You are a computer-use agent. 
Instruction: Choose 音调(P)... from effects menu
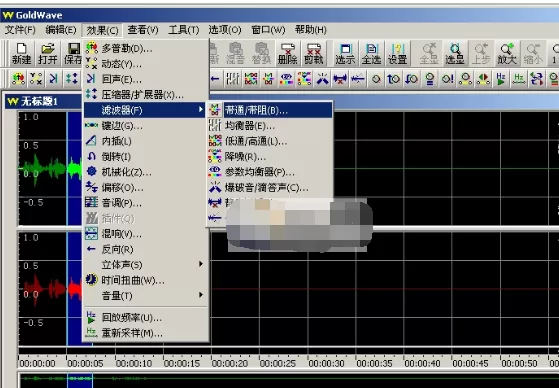pos(145,203)
